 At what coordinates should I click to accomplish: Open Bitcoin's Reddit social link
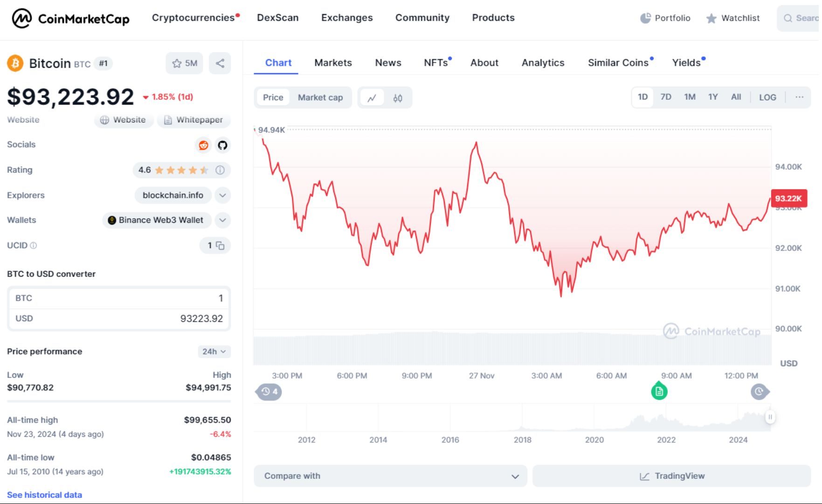(x=204, y=145)
